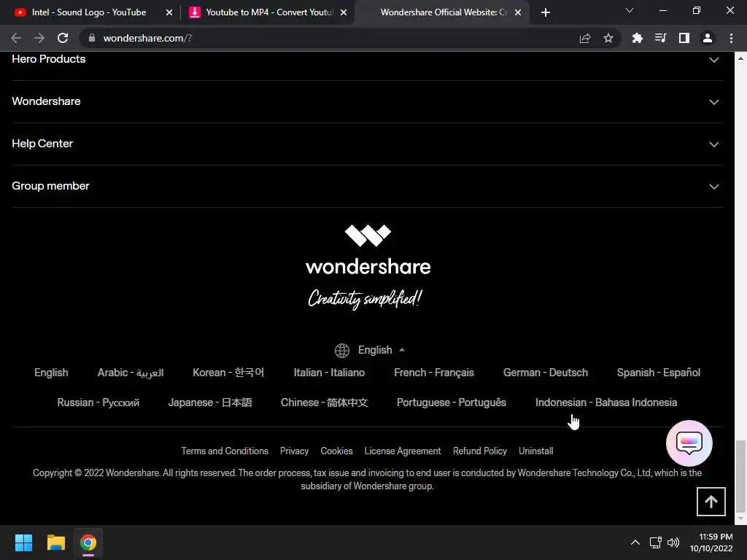Open the media control playlist icon

click(661, 38)
